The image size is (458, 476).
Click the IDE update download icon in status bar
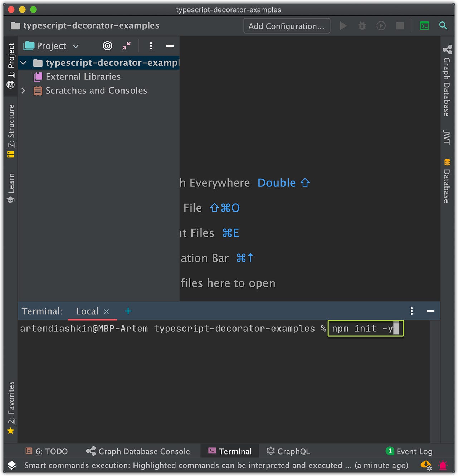(x=426, y=465)
